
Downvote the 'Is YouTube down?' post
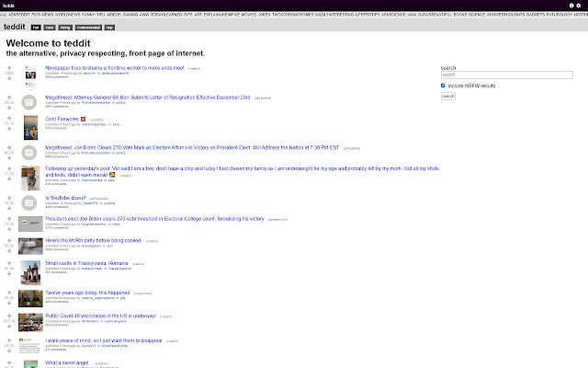pos(9,208)
